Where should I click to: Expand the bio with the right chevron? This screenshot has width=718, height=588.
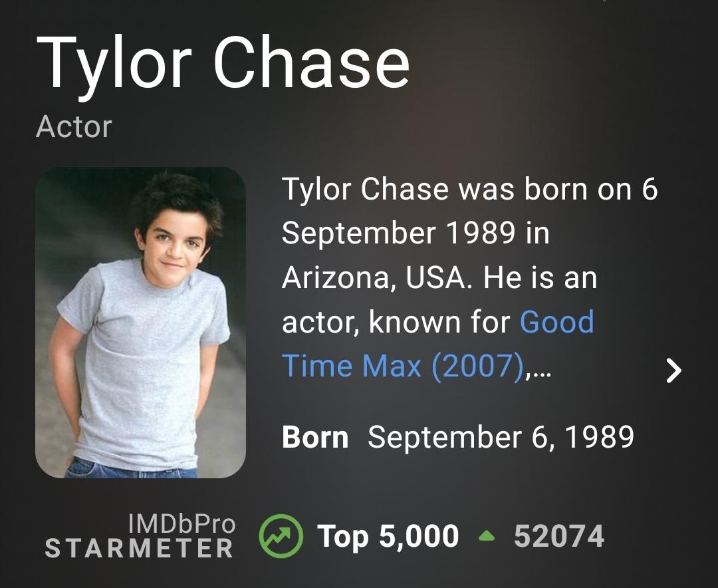(x=673, y=370)
